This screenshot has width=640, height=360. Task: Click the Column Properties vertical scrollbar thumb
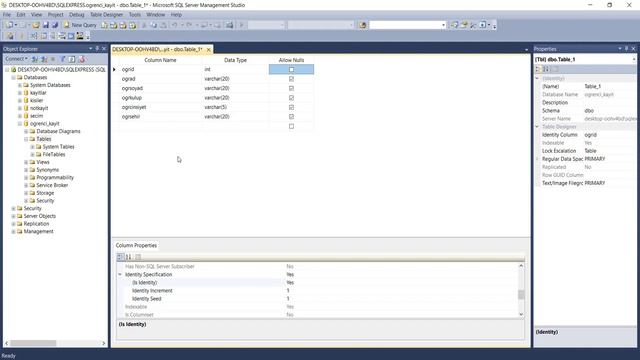point(521,294)
